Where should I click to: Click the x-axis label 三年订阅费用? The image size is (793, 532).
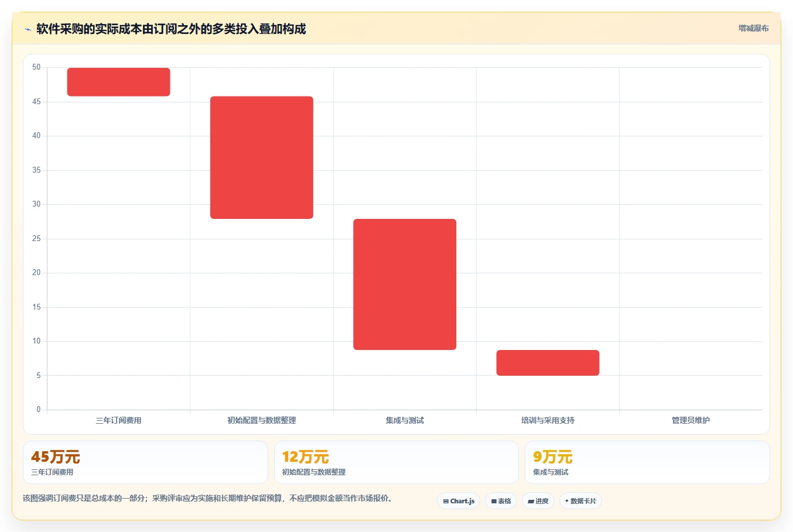coord(119,420)
